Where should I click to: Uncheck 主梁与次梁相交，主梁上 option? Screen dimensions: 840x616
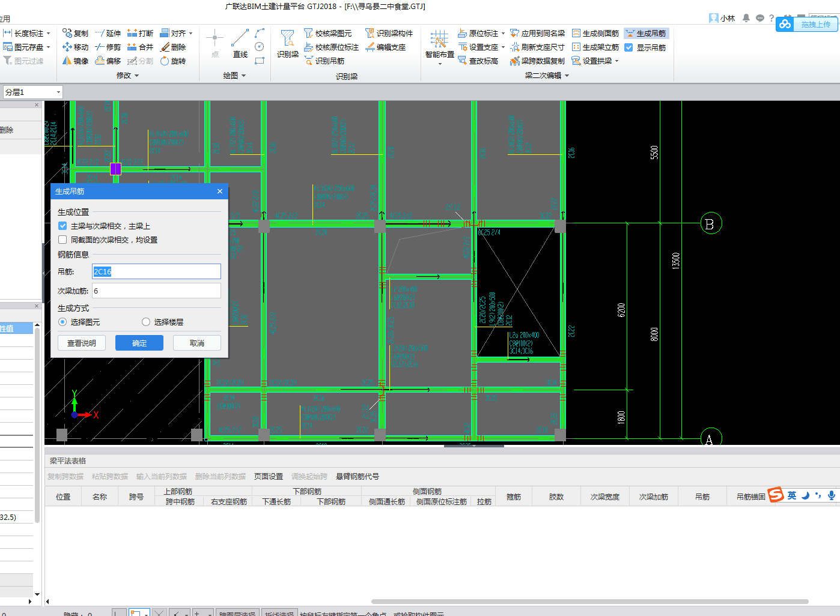tap(62, 226)
